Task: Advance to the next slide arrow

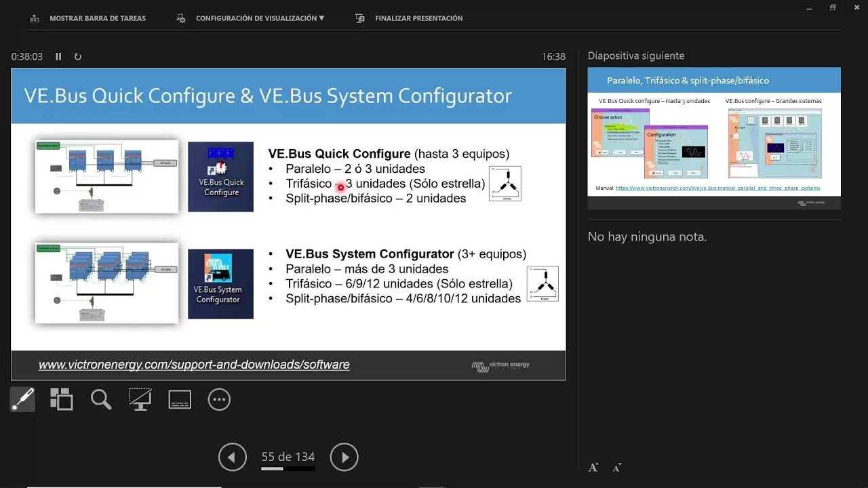Action: [344, 457]
